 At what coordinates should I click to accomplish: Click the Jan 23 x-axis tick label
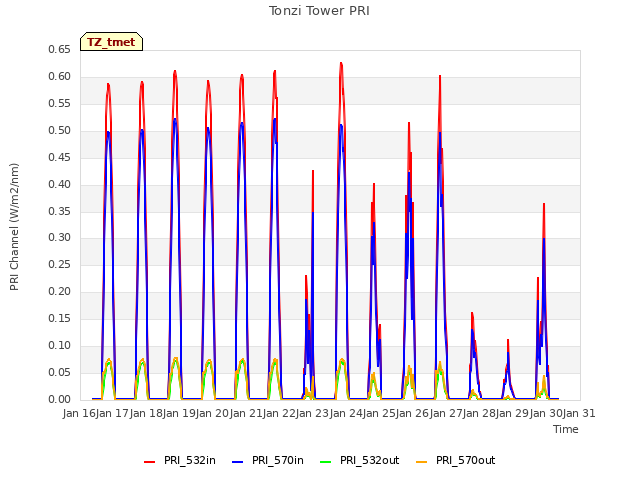click(312, 413)
